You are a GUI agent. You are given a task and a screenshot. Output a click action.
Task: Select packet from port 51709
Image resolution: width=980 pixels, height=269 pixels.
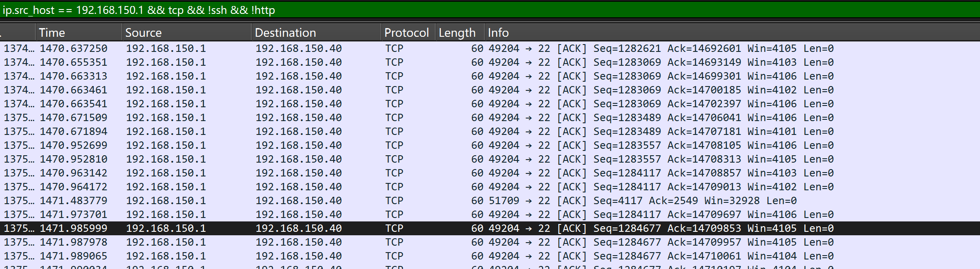tap(490, 201)
